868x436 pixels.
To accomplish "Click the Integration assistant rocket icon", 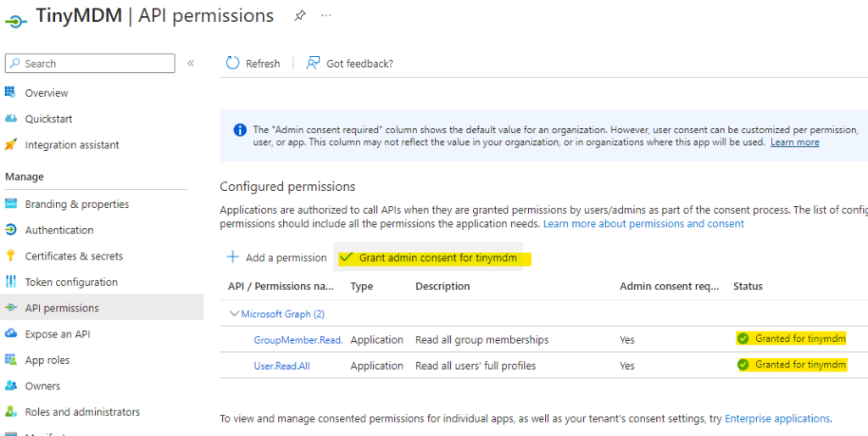I will [10, 144].
